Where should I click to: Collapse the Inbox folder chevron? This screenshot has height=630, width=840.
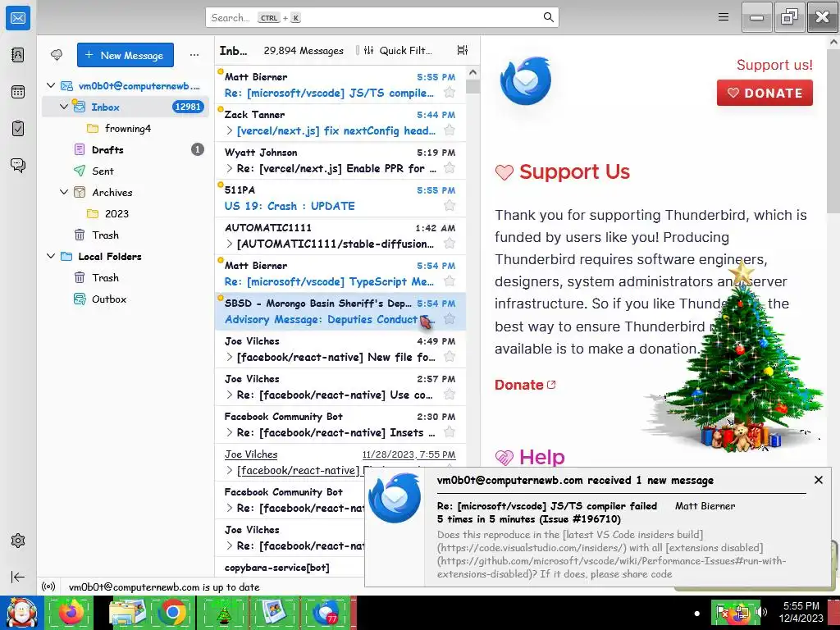(x=64, y=107)
